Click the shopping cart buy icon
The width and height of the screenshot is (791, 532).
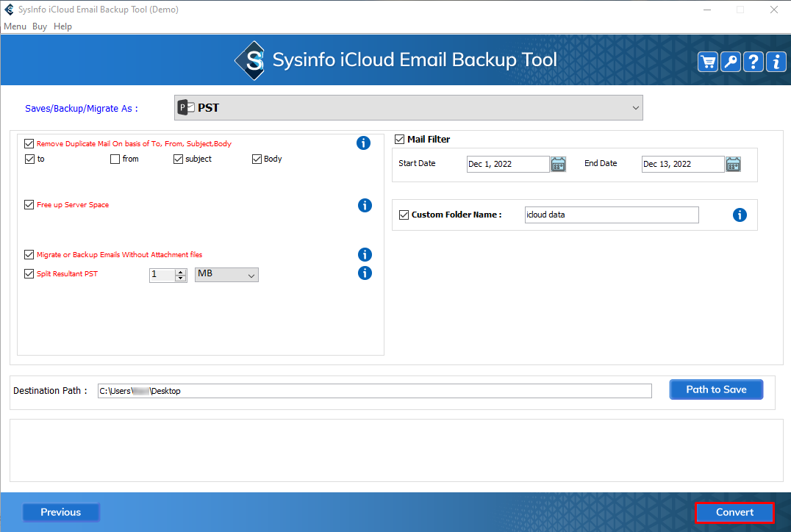(x=708, y=62)
